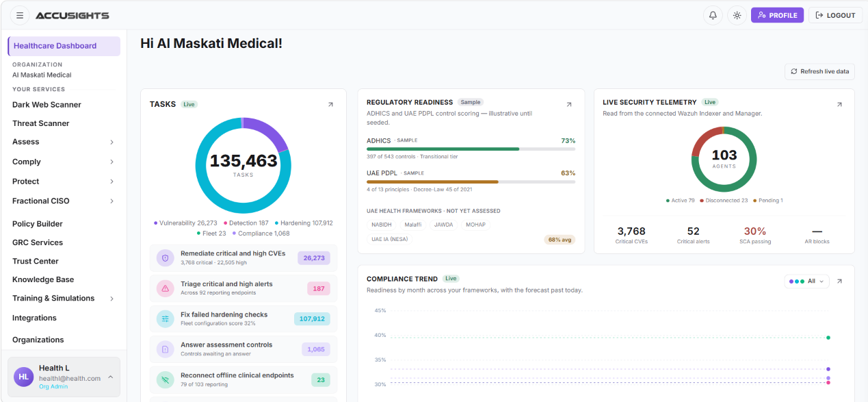The image size is (868, 402).
Task: Click Refresh live data
Action: click(x=819, y=71)
